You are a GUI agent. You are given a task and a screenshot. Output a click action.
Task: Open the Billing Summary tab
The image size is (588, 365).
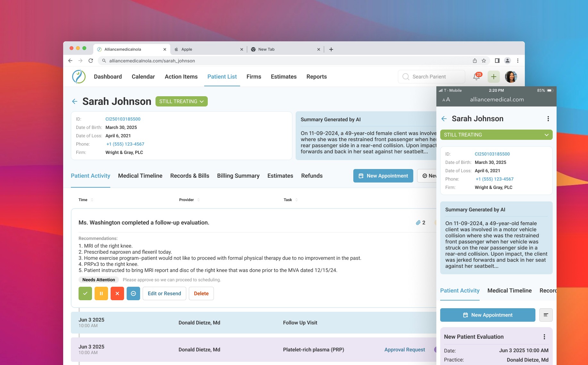[x=238, y=176]
